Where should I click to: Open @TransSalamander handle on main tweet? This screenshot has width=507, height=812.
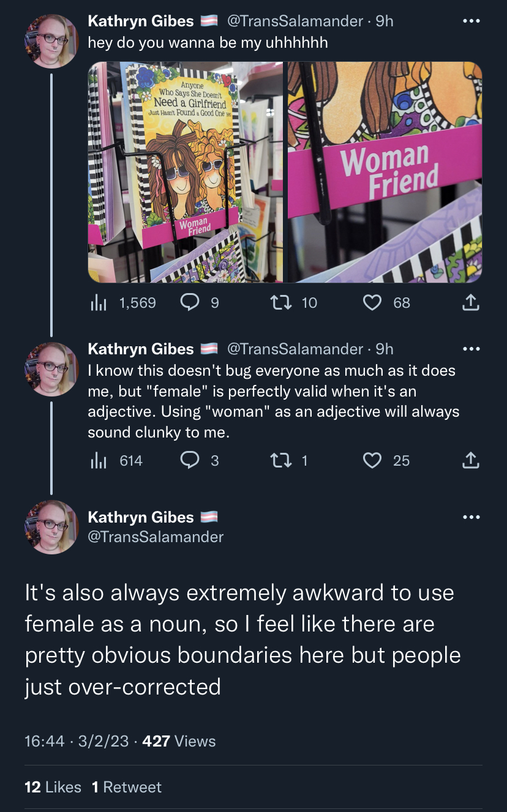click(156, 537)
